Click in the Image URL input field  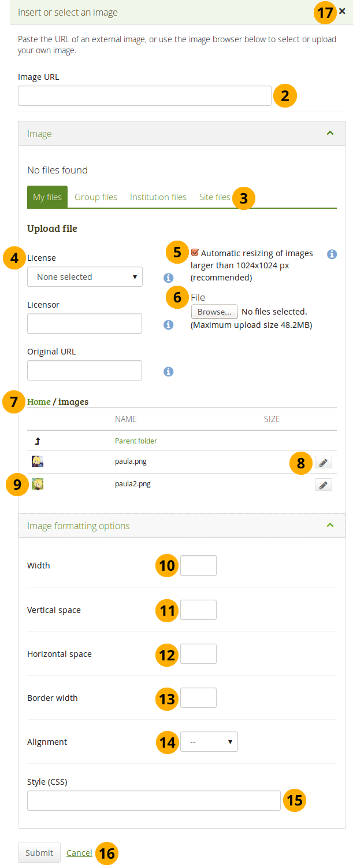[x=144, y=96]
